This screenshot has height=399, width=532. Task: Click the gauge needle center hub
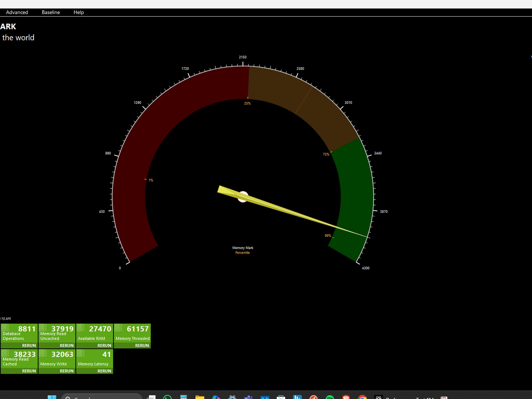pyautogui.click(x=243, y=197)
